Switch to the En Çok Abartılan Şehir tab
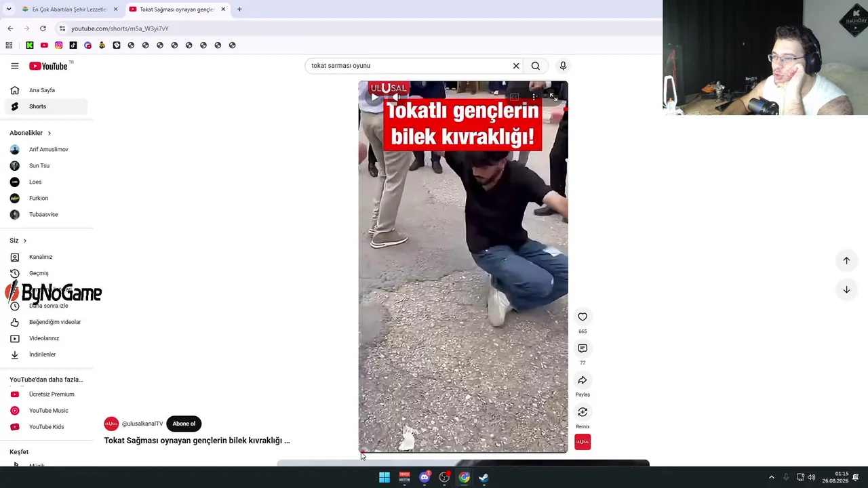The image size is (868, 488). (x=69, y=9)
